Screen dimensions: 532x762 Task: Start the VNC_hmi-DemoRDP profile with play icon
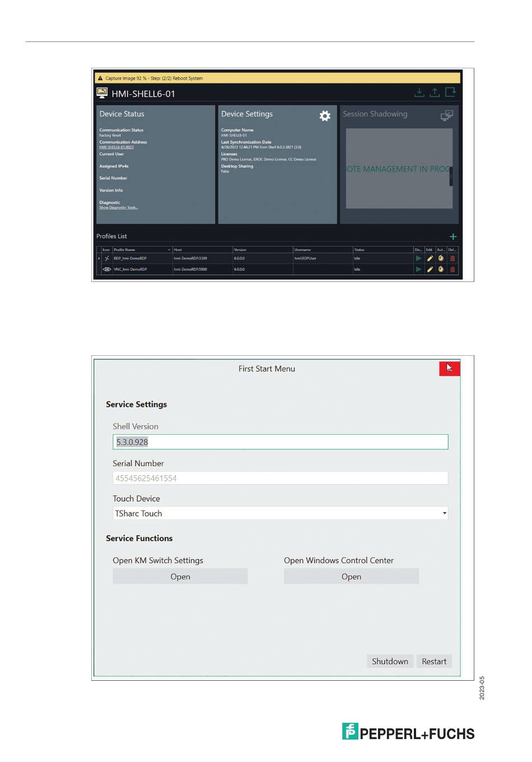coord(418,270)
